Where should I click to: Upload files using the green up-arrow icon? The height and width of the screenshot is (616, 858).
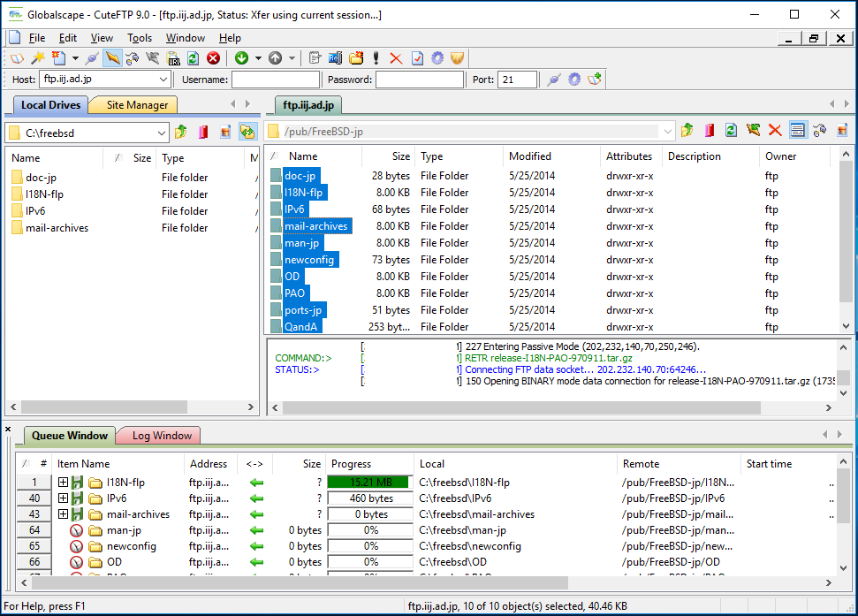click(276, 58)
